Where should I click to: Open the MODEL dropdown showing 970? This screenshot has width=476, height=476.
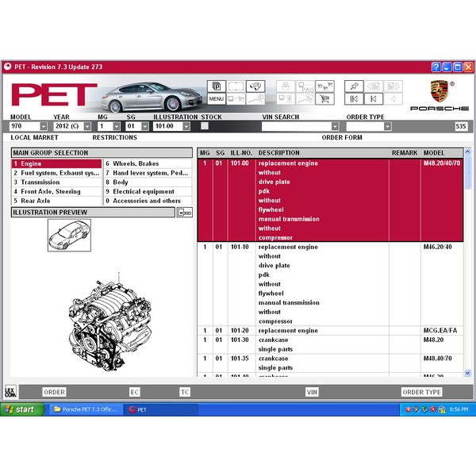(x=44, y=126)
